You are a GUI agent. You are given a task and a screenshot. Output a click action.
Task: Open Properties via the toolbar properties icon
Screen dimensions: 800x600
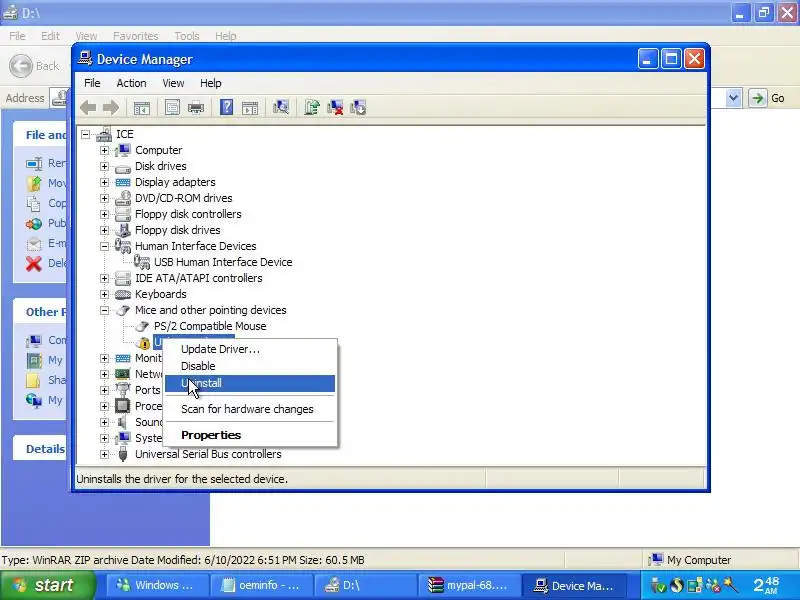tap(172, 108)
